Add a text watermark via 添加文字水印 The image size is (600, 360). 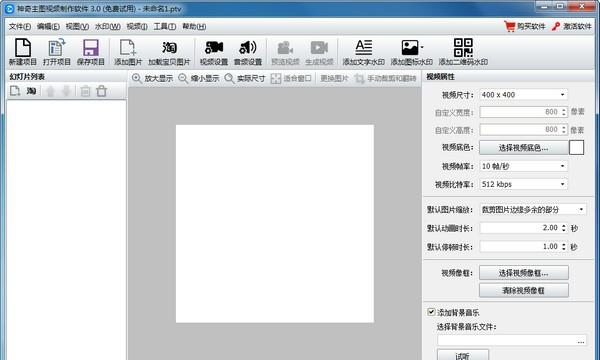363,52
